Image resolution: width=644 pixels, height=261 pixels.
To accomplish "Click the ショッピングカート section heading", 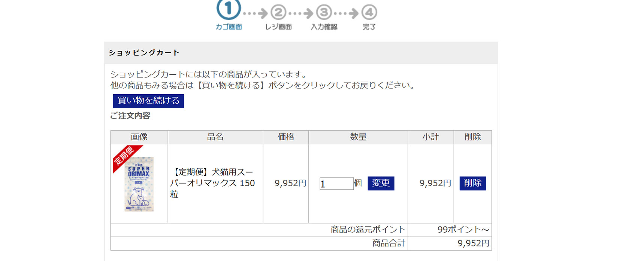I will 144,53.
